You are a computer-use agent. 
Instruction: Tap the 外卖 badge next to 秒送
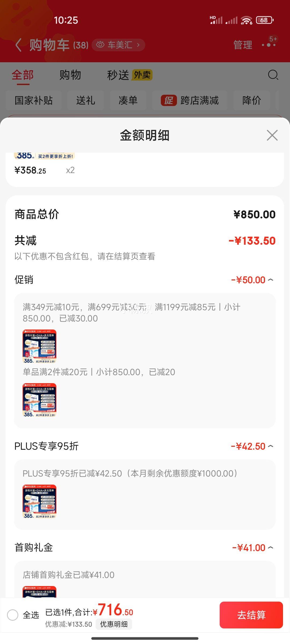click(x=142, y=75)
